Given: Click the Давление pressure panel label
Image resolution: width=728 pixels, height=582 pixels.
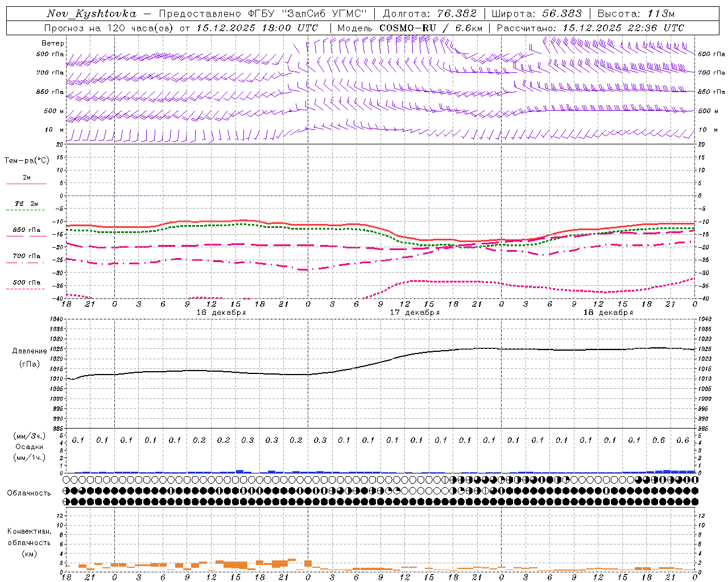Looking at the screenshot, I should [30, 351].
